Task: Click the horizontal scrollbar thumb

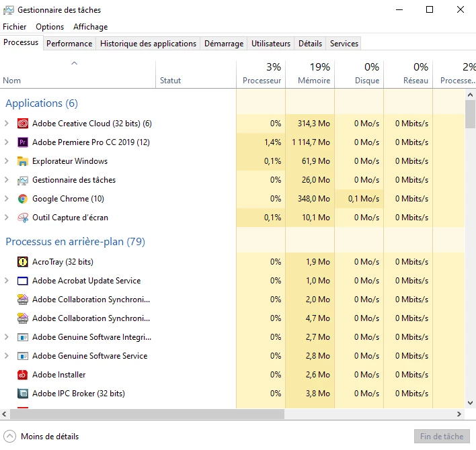Action: point(147,414)
